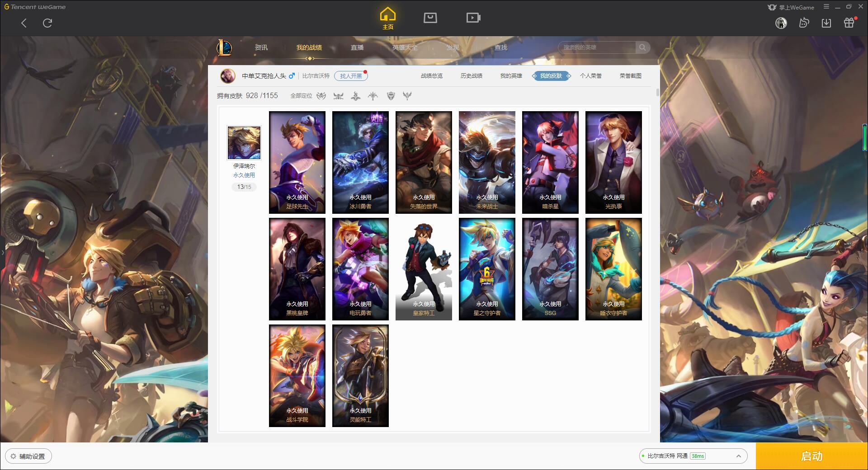Click the green handle on the right edge of the window
The width and height of the screenshot is (868, 470).
click(x=864, y=137)
